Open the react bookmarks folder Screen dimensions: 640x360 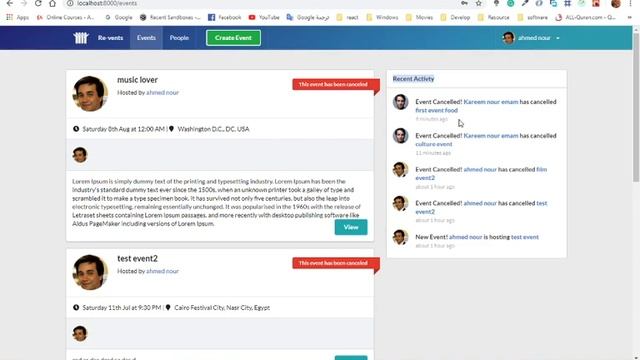coord(347,18)
